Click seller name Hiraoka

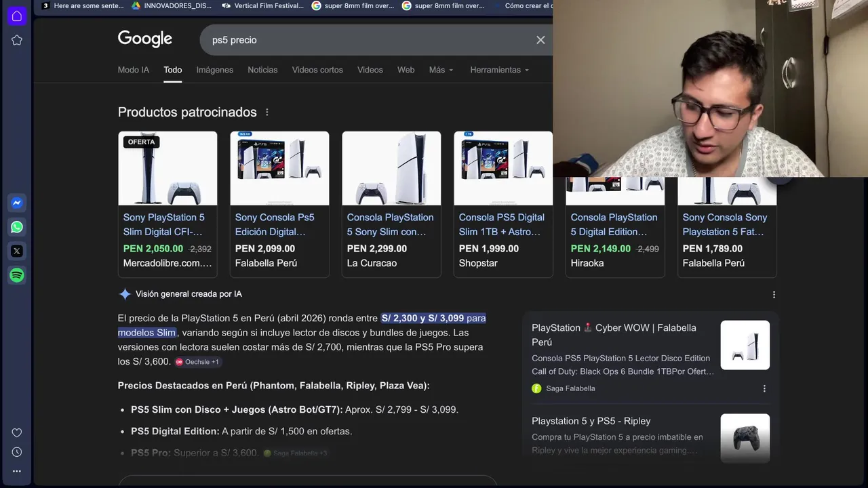pos(587,263)
